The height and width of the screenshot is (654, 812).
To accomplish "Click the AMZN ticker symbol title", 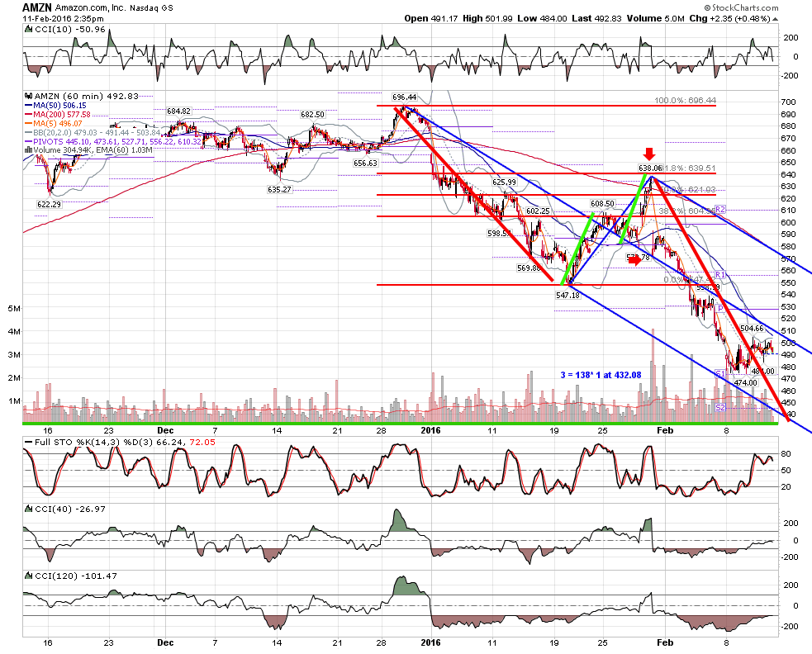I will tap(37, 7).
